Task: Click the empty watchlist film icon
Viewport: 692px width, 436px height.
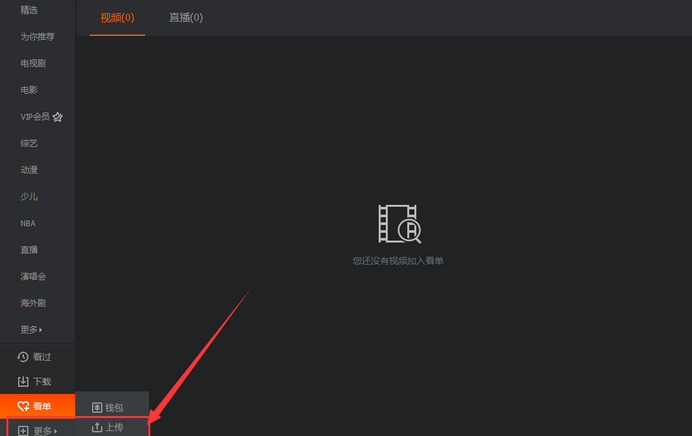Action: (399, 224)
